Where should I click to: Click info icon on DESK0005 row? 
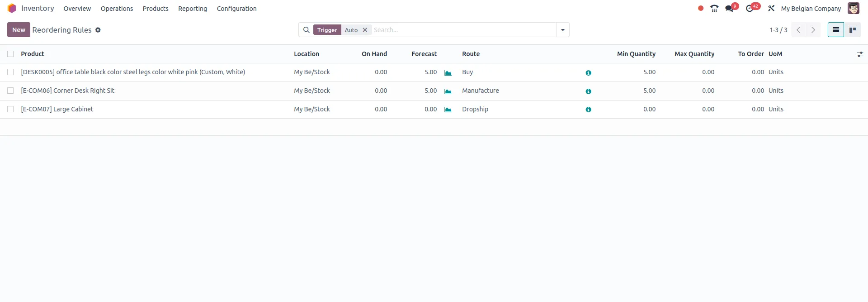[588, 72]
